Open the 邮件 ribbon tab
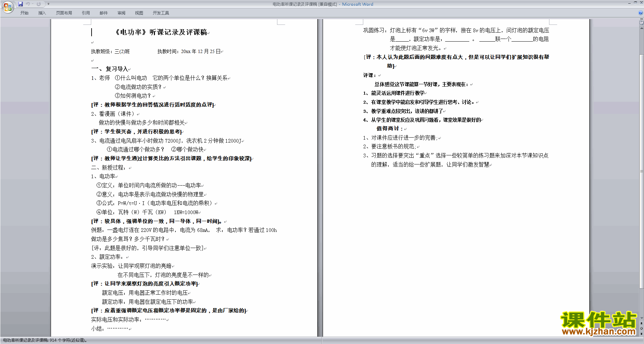This screenshot has width=644, height=344. (x=104, y=13)
